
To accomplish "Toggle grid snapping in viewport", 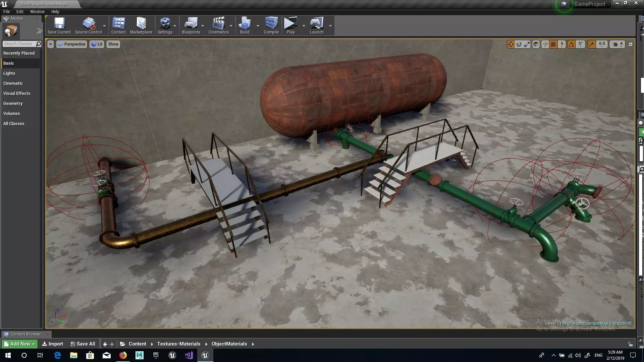I will click(553, 44).
